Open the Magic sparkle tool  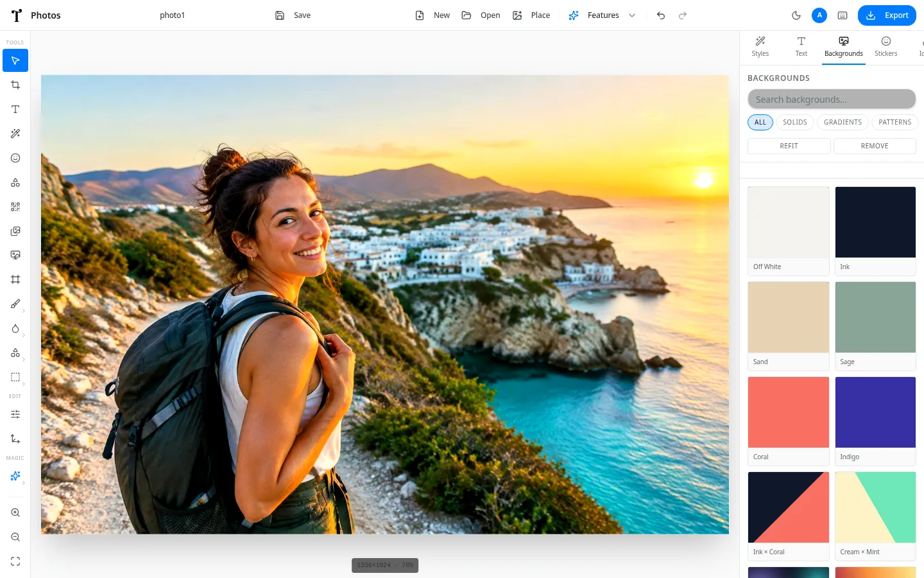(x=15, y=476)
